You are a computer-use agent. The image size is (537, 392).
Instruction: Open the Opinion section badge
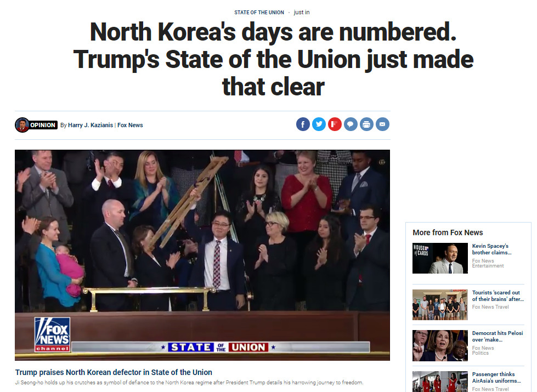pyautogui.click(x=43, y=125)
